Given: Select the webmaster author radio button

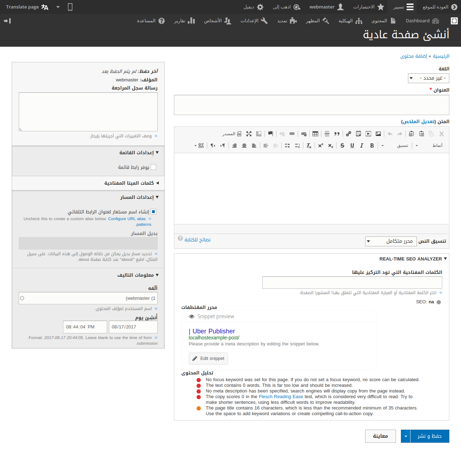Looking at the screenshot, I should [x=22, y=298].
